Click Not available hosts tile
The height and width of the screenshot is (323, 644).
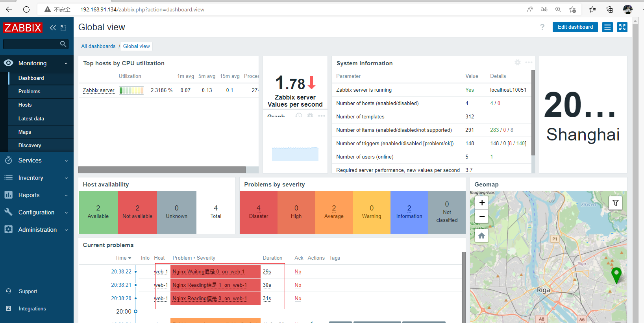pyautogui.click(x=137, y=212)
